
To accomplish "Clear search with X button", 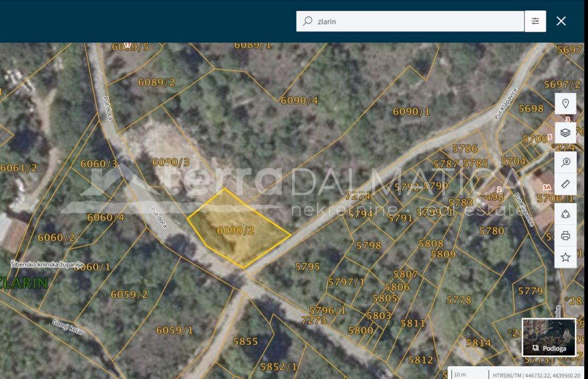I will pos(561,21).
